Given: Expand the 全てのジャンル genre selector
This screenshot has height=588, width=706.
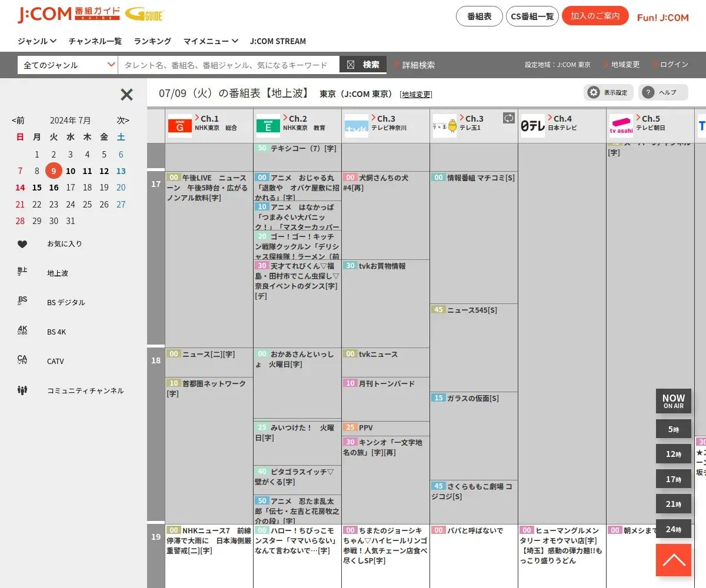Looking at the screenshot, I should tap(68, 65).
